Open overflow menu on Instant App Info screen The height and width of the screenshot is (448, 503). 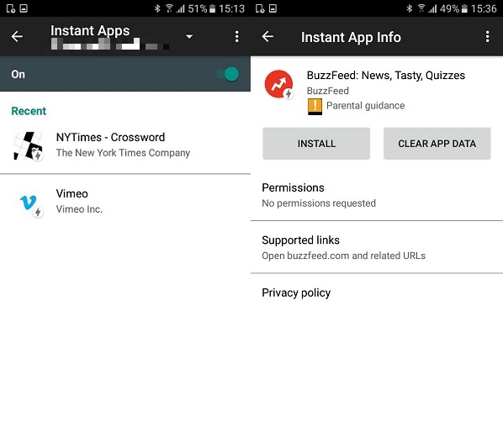pos(487,36)
